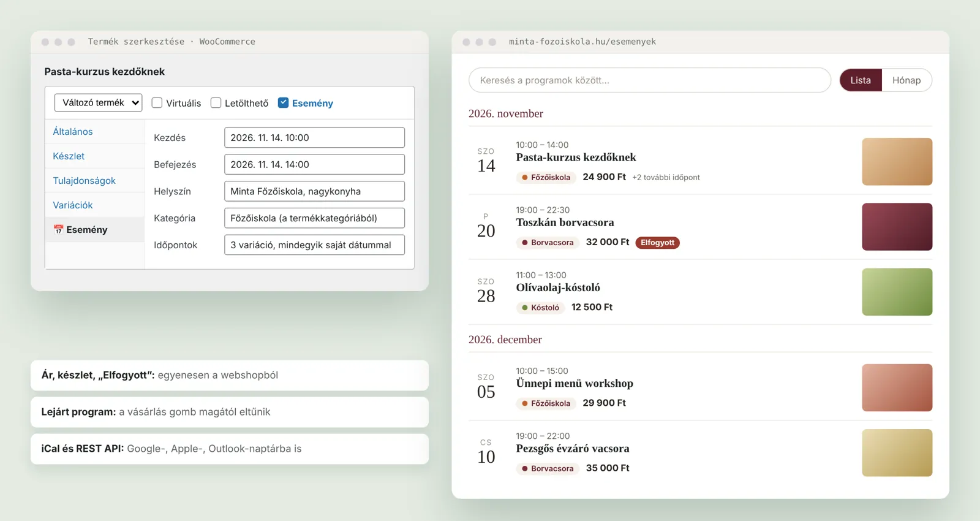Image resolution: width=980 pixels, height=521 pixels.
Task: Click the Időpontok field
Action: (x=314, y=245)
